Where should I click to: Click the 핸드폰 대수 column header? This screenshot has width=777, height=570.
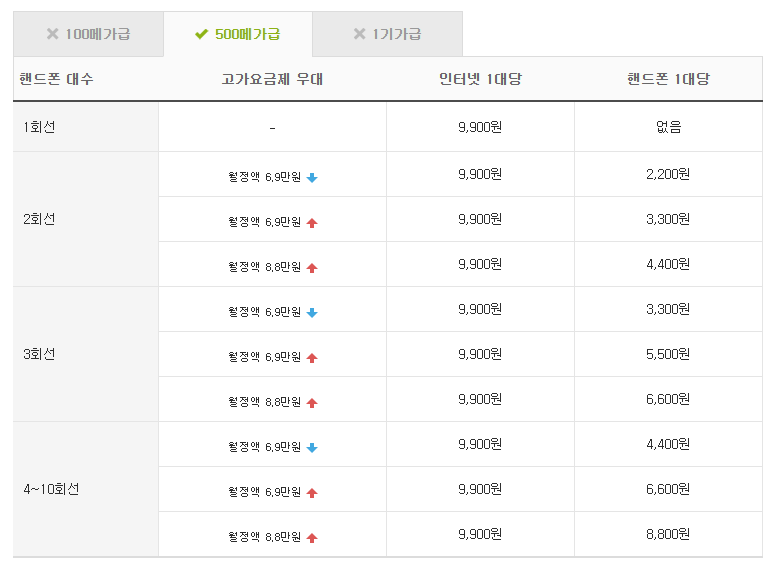(x=57, y=79)
